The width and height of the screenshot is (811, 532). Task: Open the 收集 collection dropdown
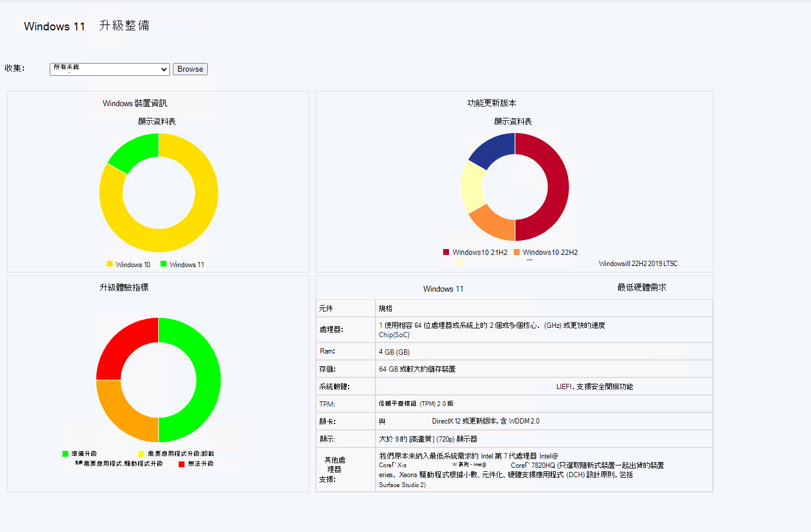pyautogui.click(x=110, y=69)
